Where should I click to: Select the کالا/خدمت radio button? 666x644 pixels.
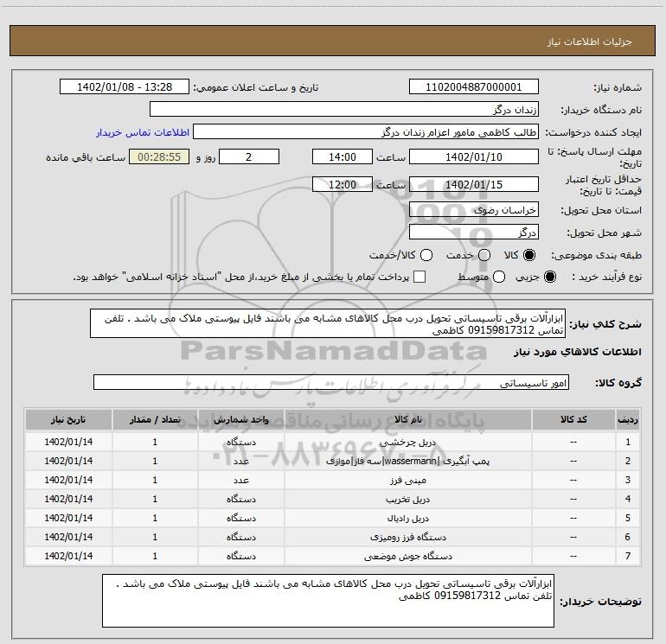pos(426,255)
